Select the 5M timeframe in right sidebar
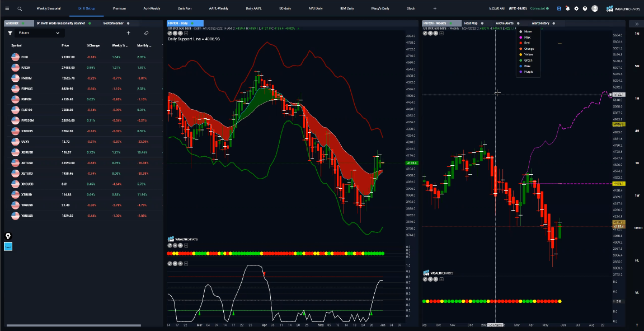644x331 pixels. 637,66
